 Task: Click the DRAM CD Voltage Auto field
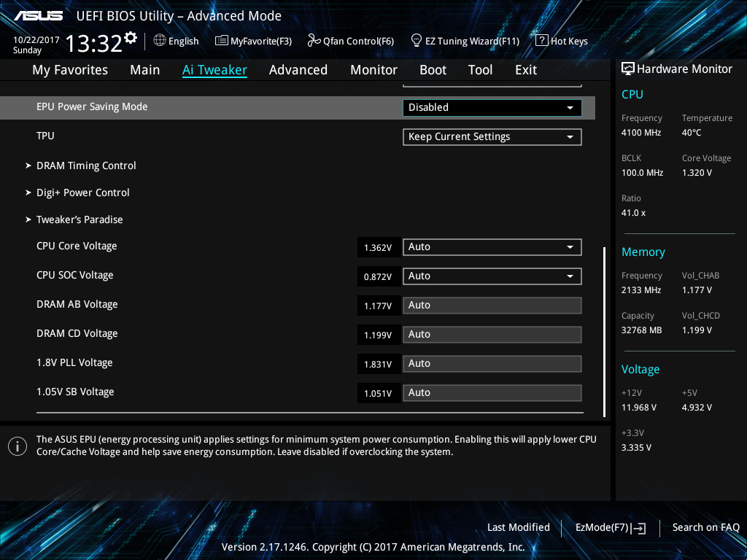coord(492,334)
